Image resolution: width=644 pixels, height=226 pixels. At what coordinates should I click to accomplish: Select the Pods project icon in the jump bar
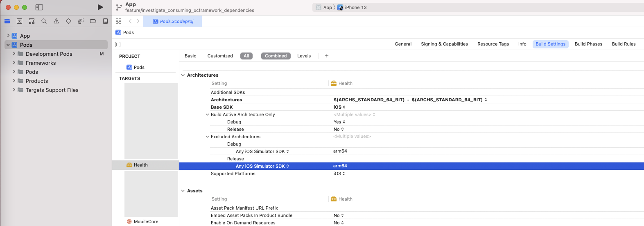point(118,32)
